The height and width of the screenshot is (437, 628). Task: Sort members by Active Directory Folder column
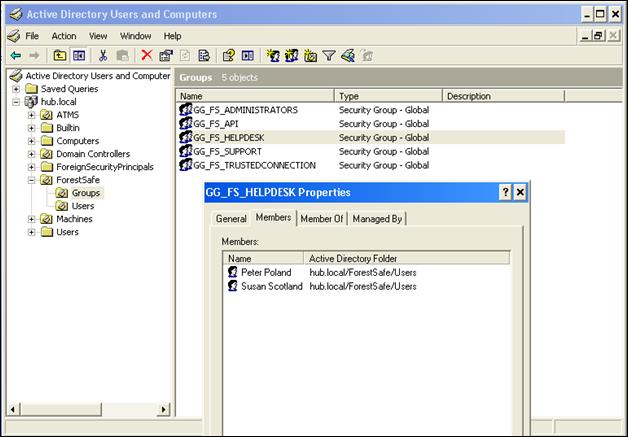point(407,258)
